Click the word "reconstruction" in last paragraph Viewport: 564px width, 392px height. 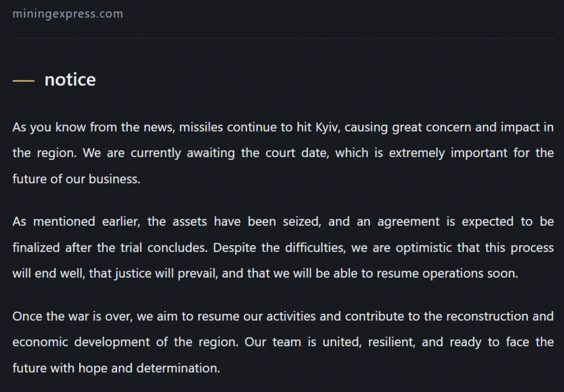(x=487, y=316)
